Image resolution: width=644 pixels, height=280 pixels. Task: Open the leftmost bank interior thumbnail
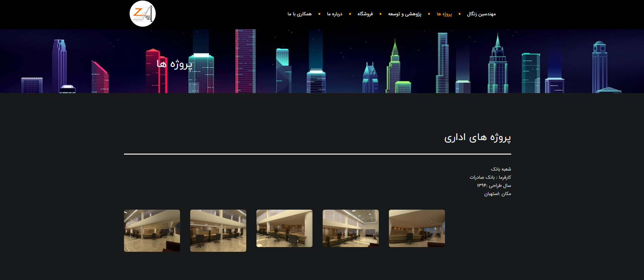coord(152,230)
